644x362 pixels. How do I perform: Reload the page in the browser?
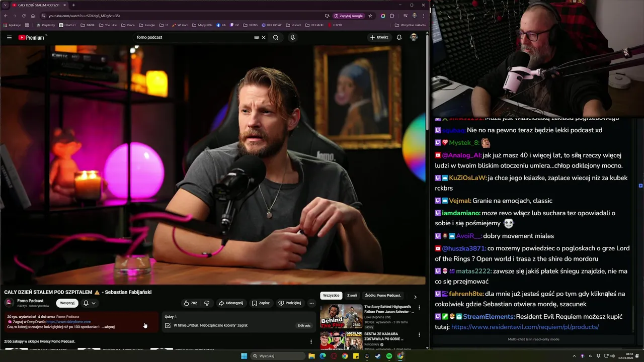24,16
